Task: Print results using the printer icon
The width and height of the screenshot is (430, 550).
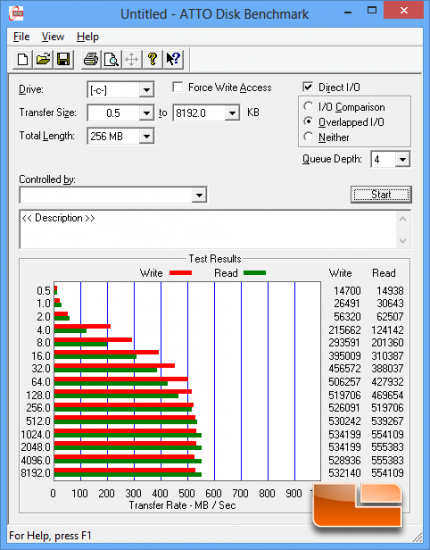Action: (x=91, y=59)
